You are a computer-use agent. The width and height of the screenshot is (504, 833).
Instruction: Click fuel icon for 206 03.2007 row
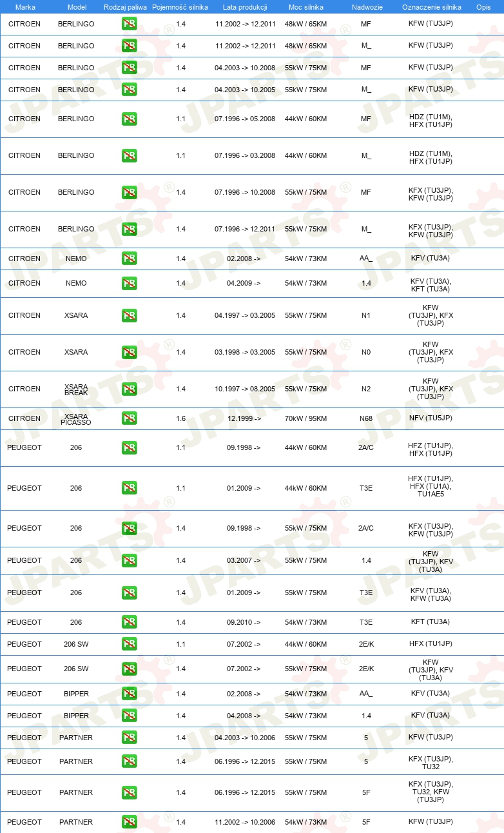click(x=129, y=560)
